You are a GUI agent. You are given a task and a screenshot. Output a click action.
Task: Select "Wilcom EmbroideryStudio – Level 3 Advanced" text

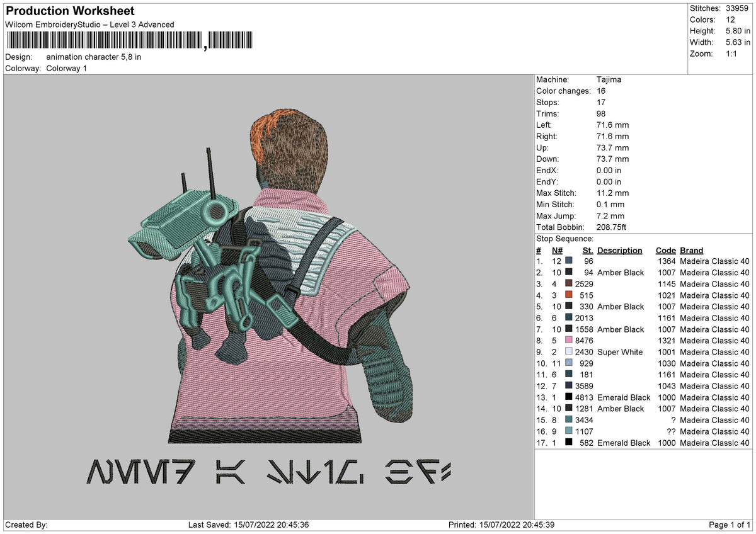click(89, 25)
